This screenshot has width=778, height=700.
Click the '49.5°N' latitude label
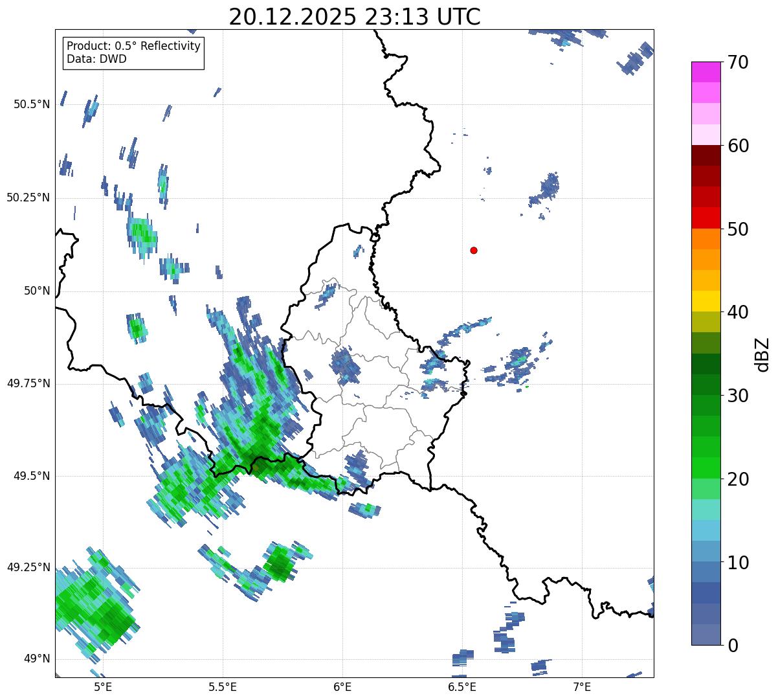(x=32, y=476)
